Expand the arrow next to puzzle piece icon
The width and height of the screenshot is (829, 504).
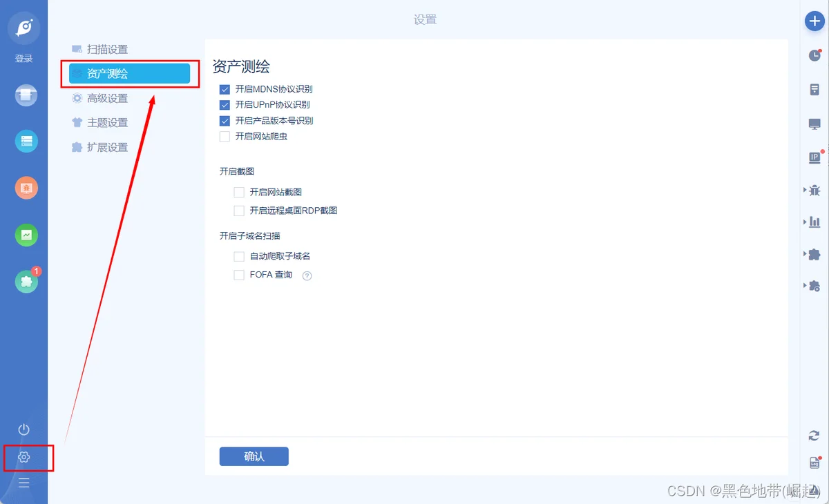click(805, 254)
